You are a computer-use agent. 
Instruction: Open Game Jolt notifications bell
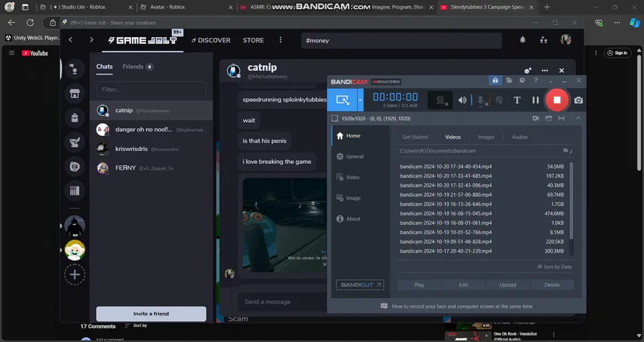tap(522, 40)
